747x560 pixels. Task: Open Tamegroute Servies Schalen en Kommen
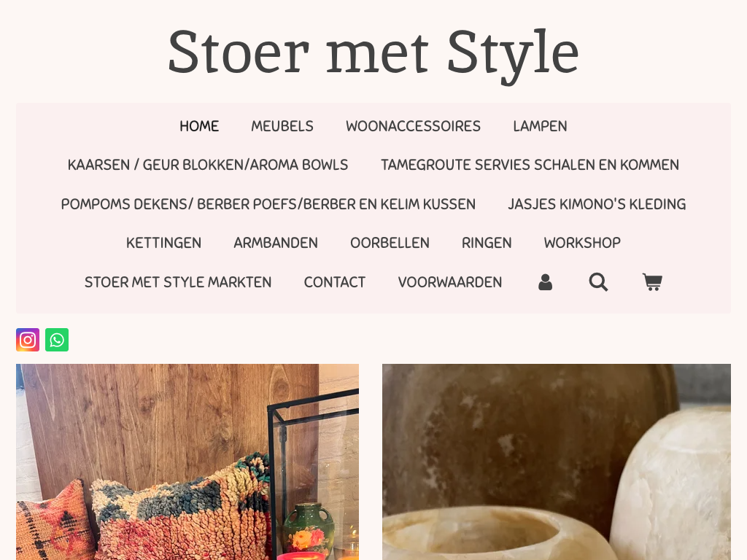530,165
